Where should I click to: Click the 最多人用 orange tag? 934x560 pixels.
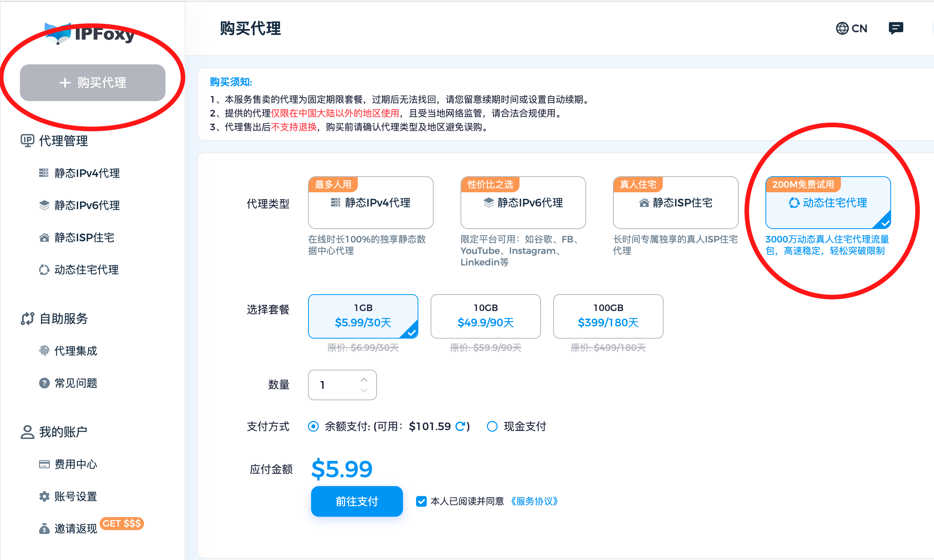[333, 184]
